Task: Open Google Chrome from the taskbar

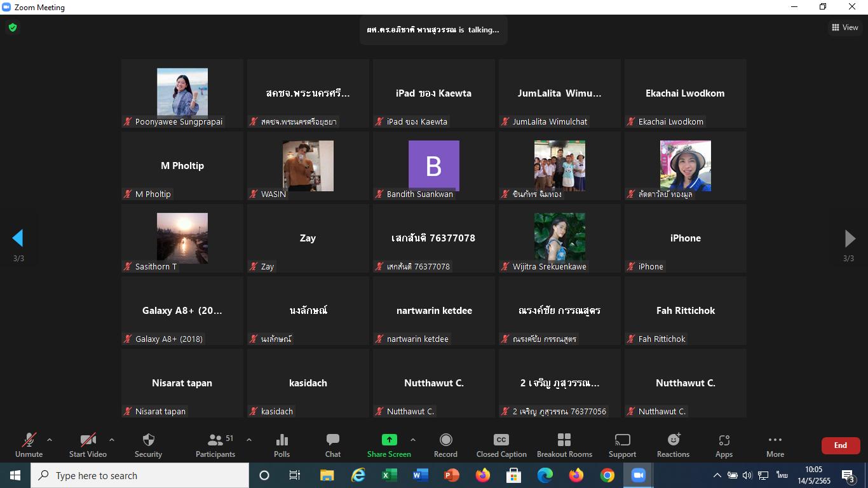Action: coord(607,475)
